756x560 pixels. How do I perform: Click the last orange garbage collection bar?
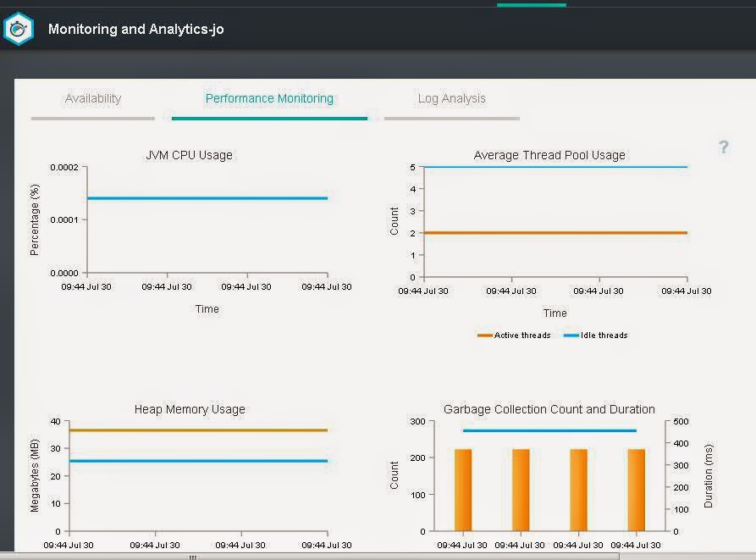point(637,490)
